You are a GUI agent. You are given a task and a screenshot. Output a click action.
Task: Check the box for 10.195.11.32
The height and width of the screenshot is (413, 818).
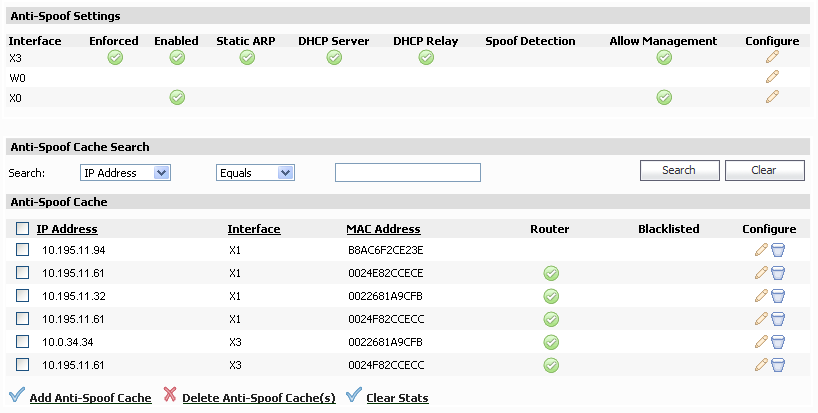pyautogui.click(x=22, y=296)
